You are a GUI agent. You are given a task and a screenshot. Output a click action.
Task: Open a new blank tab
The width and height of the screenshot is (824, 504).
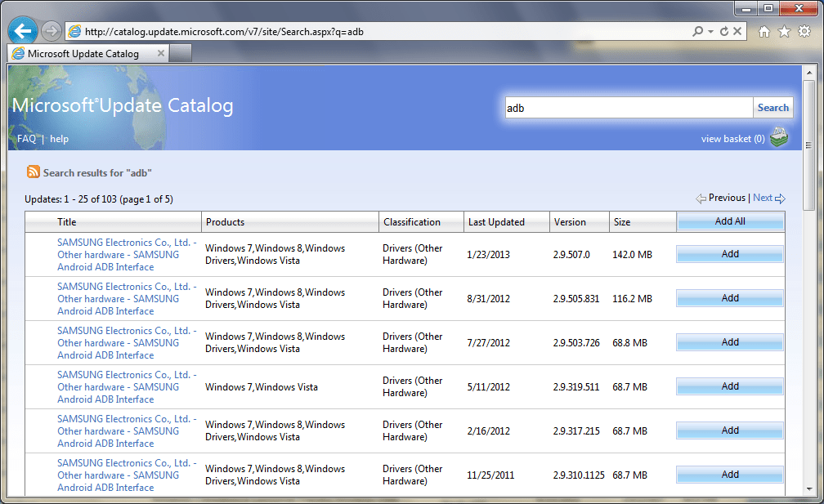[180, 54]
